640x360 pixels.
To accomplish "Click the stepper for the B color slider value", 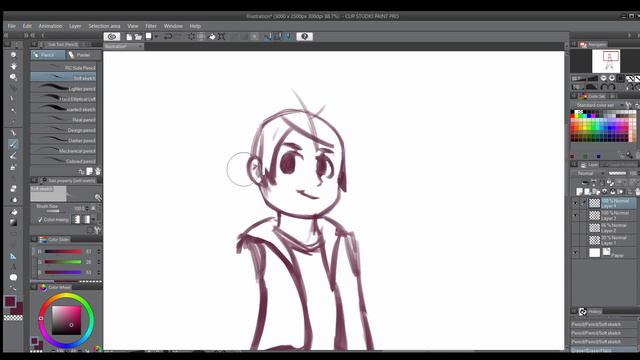I will coord(99,272).
